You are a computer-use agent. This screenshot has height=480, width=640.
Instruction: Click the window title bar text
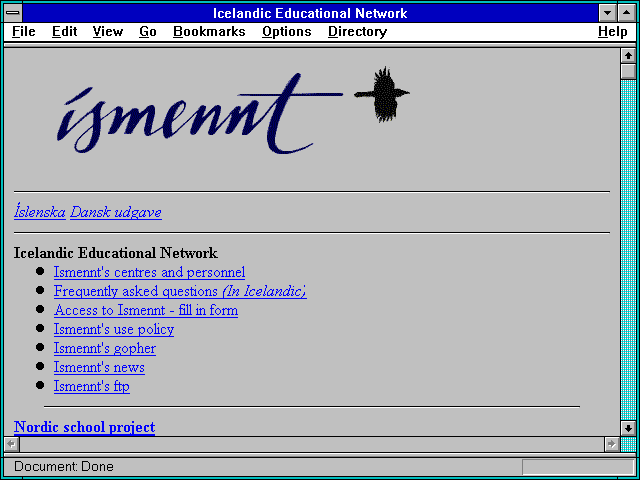click(x=310, y=13)
